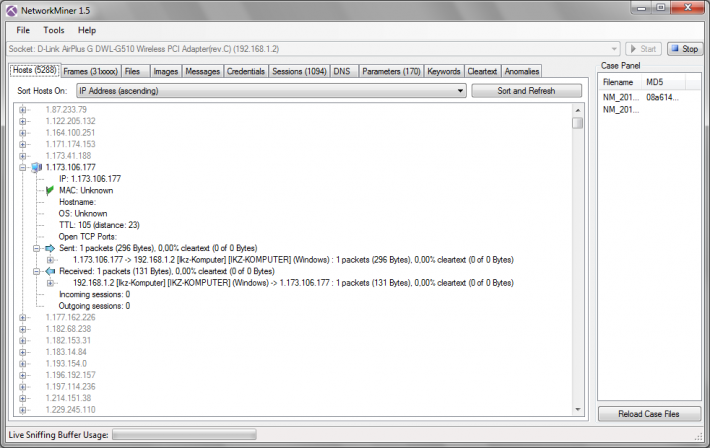This screenshot has height=448, width=710.
Task: Click the Reload Case Files button
Action: pyautogui.click(x=649, y=414)
